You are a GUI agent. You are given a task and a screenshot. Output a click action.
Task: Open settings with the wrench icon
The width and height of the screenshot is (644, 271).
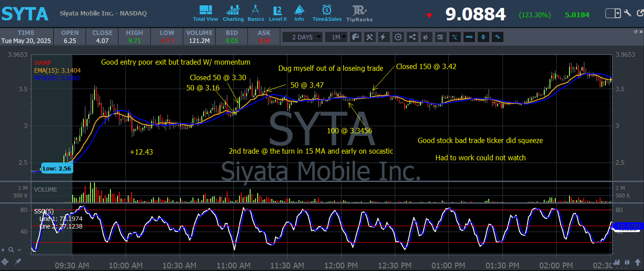pos(628,13)
